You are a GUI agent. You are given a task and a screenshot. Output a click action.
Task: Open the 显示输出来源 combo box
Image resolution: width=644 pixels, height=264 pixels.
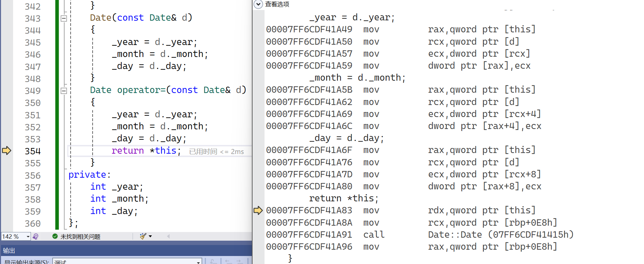click(127, 261)
